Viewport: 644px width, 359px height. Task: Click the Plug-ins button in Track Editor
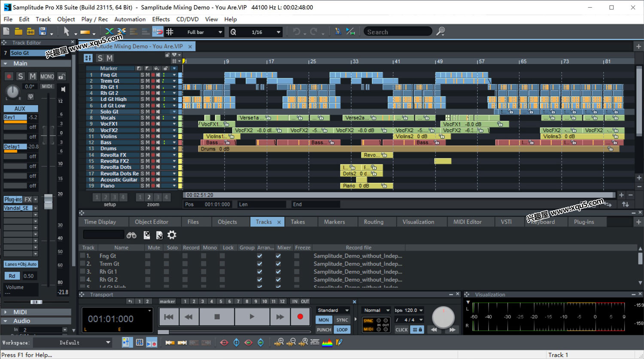[x=13, y=199]
